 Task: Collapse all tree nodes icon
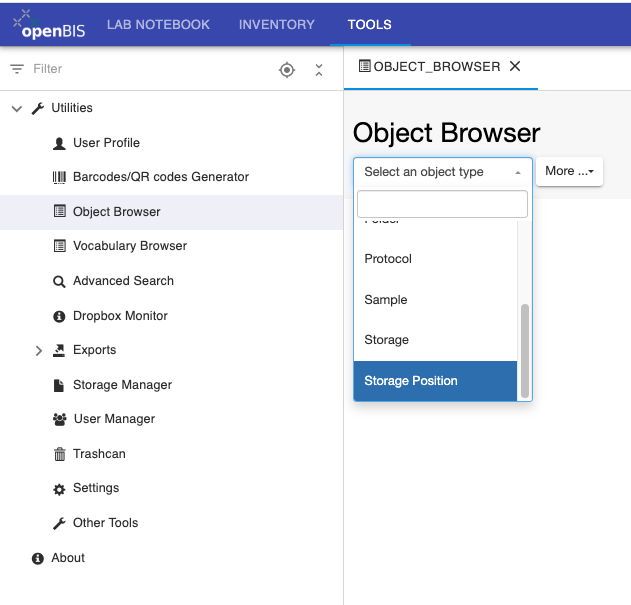coord(319,70)
